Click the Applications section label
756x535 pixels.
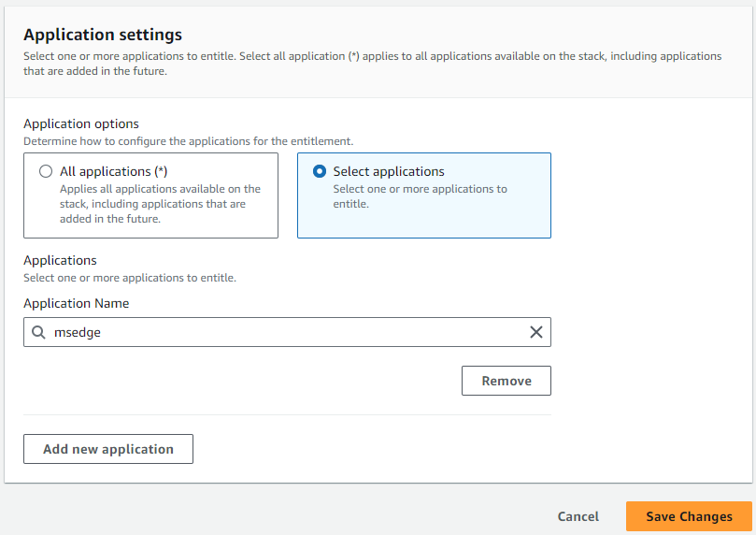click(x=60, y=261)
